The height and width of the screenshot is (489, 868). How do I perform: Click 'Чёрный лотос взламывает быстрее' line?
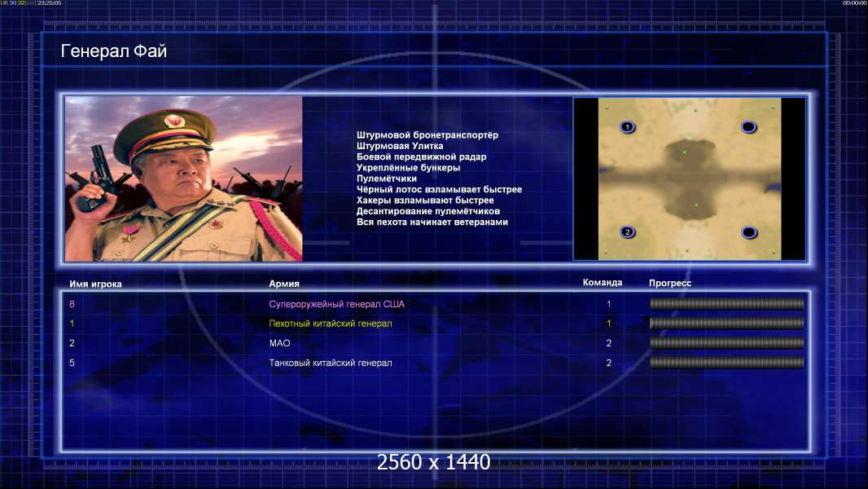click(439, 189)
